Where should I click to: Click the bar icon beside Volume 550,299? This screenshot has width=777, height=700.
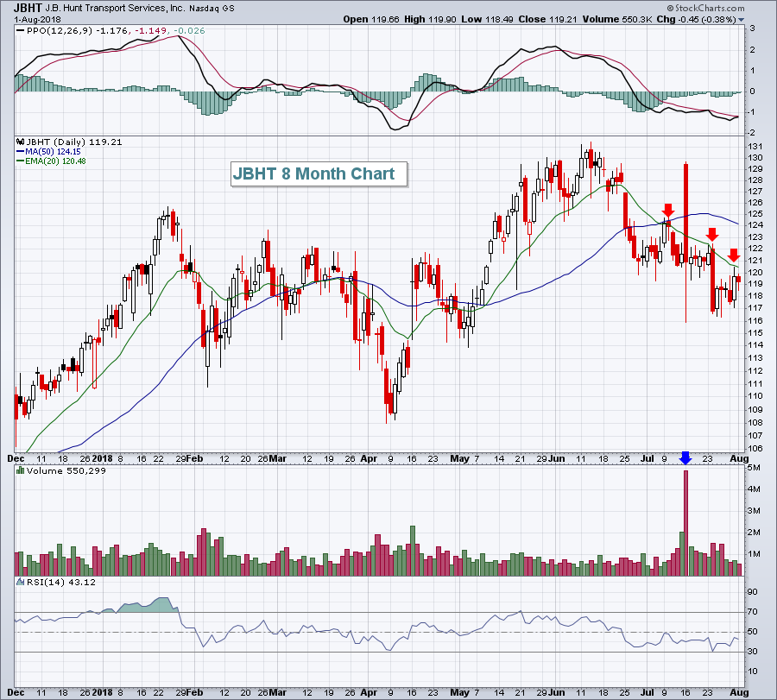pos(21,470)
